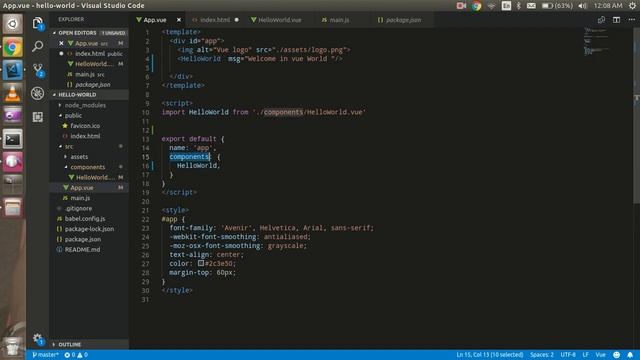Open babel.config.js in the explorer
The width and height of the screenshot is (640, 360).
[x=85, y=218]
